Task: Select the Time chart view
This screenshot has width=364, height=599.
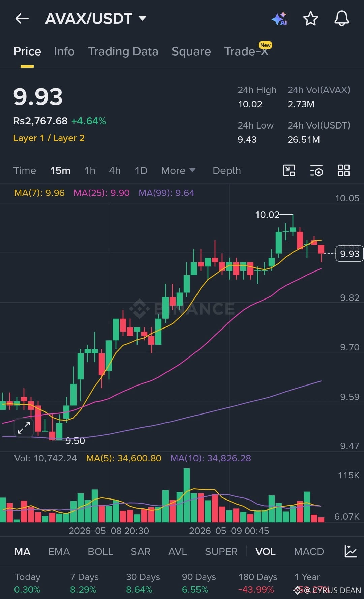Action: (25, 171)
